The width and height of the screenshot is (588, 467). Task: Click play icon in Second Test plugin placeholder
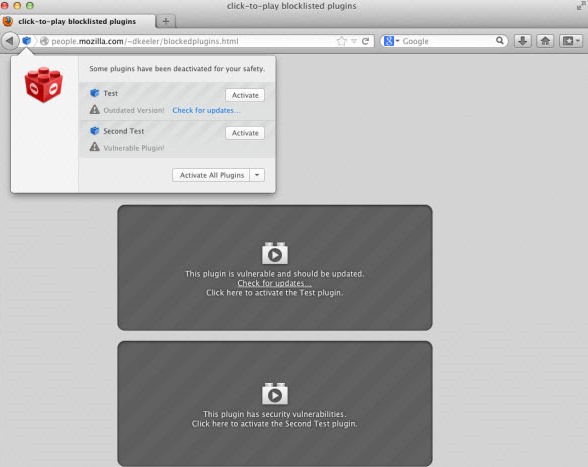click(275, 393)
